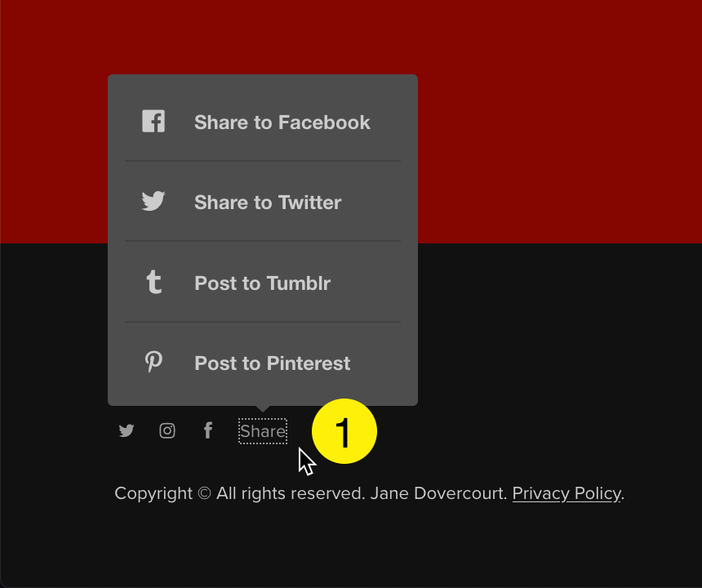Choose 'Post to Pinterest' menu text
This screenshot has width=702, height=588.
pos(272,363)
